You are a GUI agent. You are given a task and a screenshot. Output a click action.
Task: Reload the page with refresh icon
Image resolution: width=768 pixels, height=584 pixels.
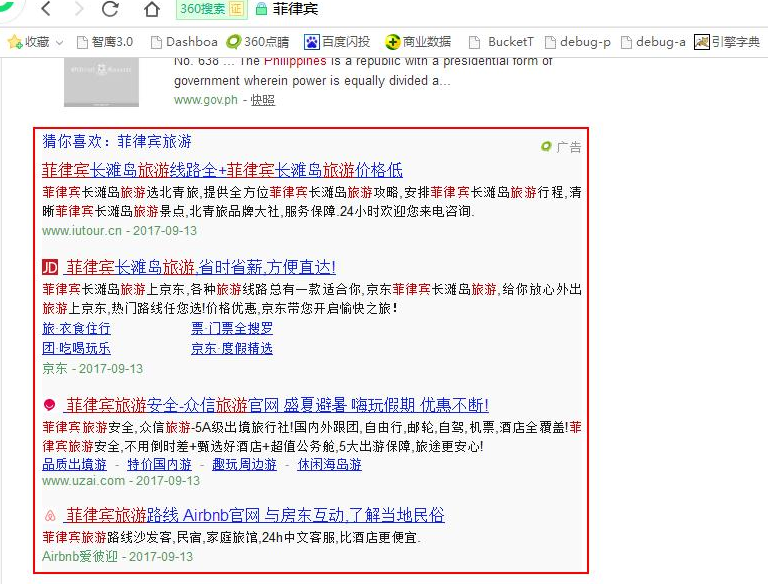point(110,10)
